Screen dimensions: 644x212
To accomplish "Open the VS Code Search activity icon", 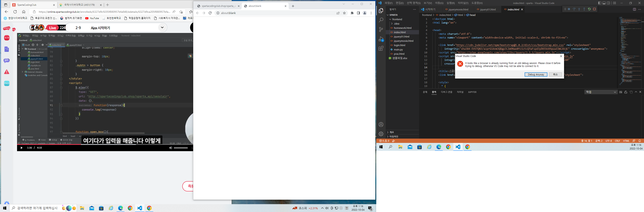I will [381, 20].
